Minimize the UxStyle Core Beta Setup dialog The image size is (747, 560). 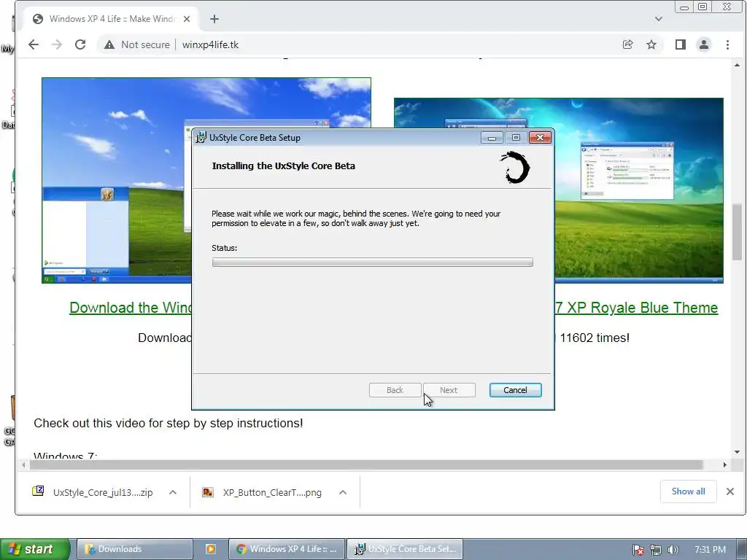click(x=492, y=138)
